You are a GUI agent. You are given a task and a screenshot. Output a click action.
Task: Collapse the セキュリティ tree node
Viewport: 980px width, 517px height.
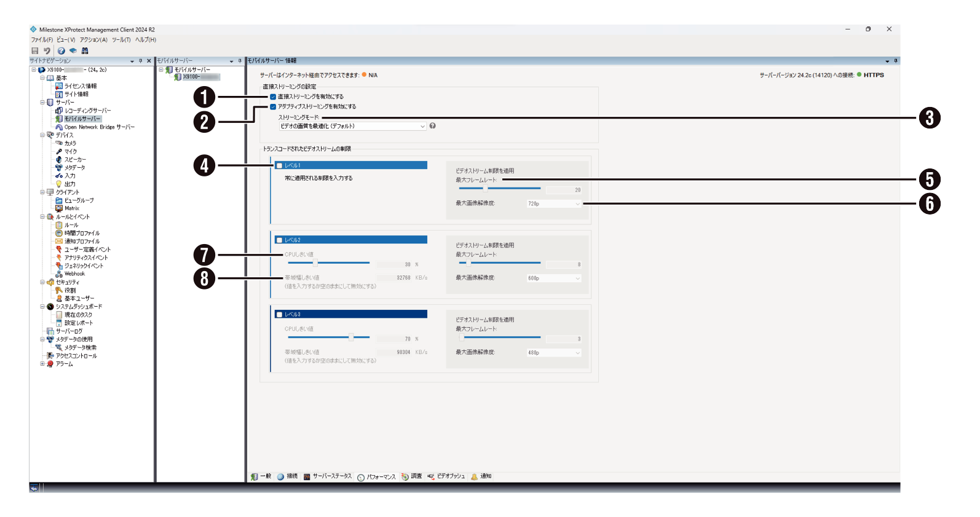(42, 282)
